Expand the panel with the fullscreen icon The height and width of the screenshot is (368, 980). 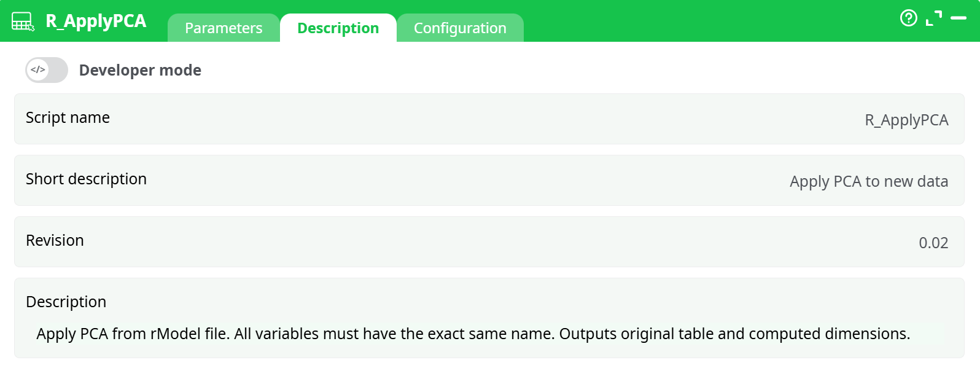click(x=933, y=18)
